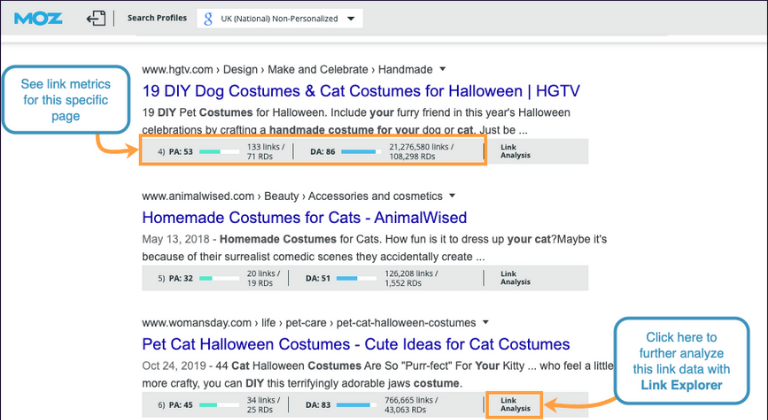This screenshot has width=768, height=420.
Task: Click the DA: 83 progress bar
Action: coord(356,405)
